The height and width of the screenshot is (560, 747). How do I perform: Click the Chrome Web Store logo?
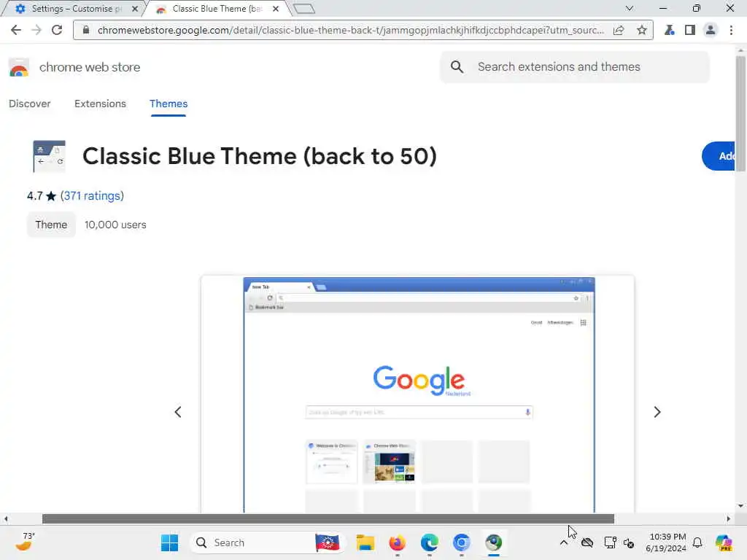(x=19, y=68)
